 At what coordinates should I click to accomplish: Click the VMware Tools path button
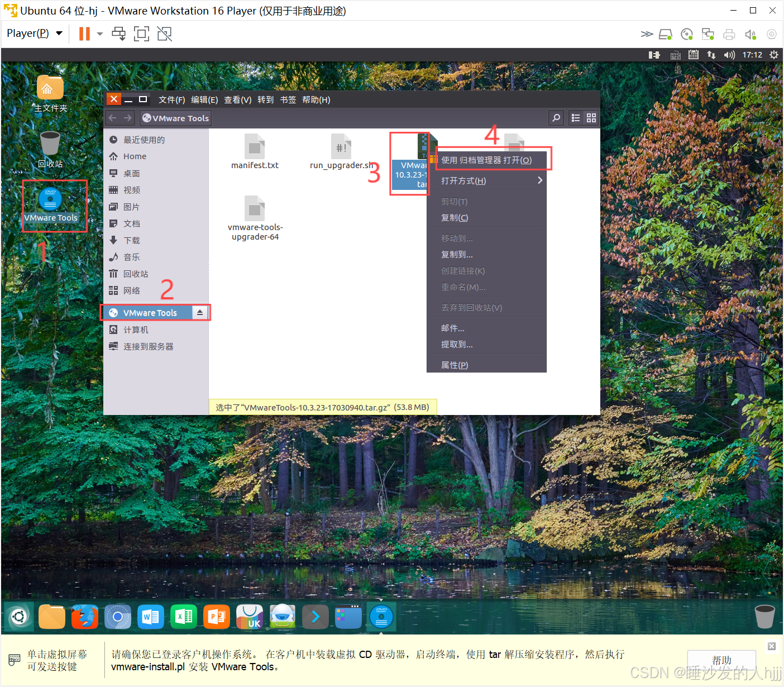tap(175, 118)
